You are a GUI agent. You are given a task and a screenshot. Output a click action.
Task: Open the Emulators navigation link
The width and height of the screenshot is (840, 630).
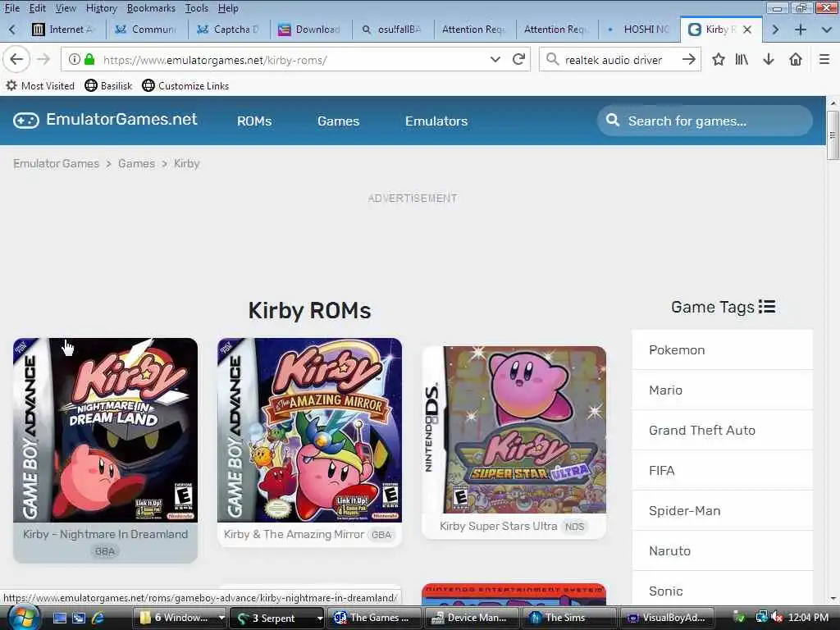click(x=436, y=121)
